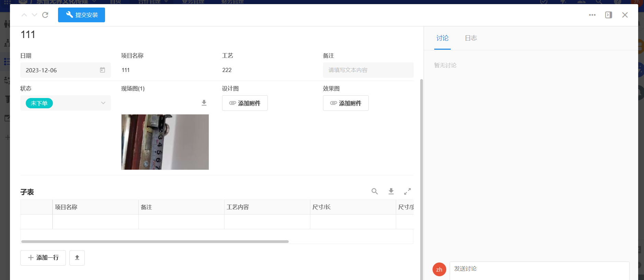
Task: Expand the 子表 to fullscreen
Action: pos(407,191)
